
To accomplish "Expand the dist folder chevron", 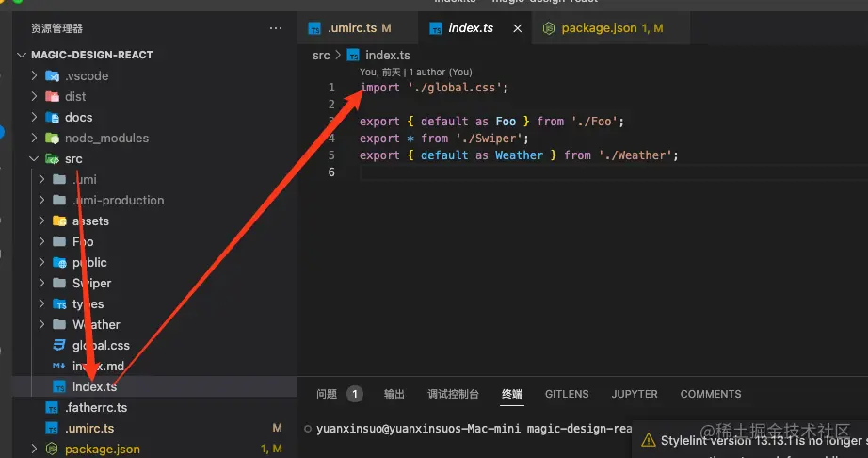I will pyautogui.click(x=34, y=96).
